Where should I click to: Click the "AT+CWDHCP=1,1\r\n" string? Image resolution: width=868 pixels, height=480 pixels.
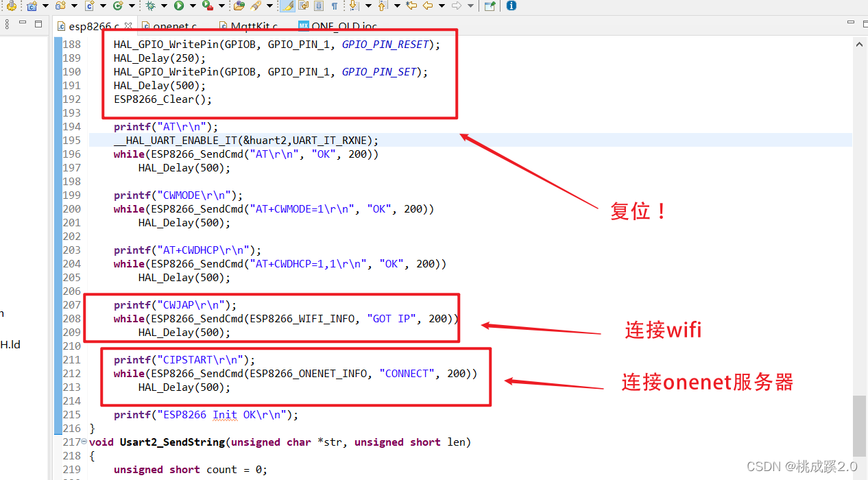(x=308, y=264)
